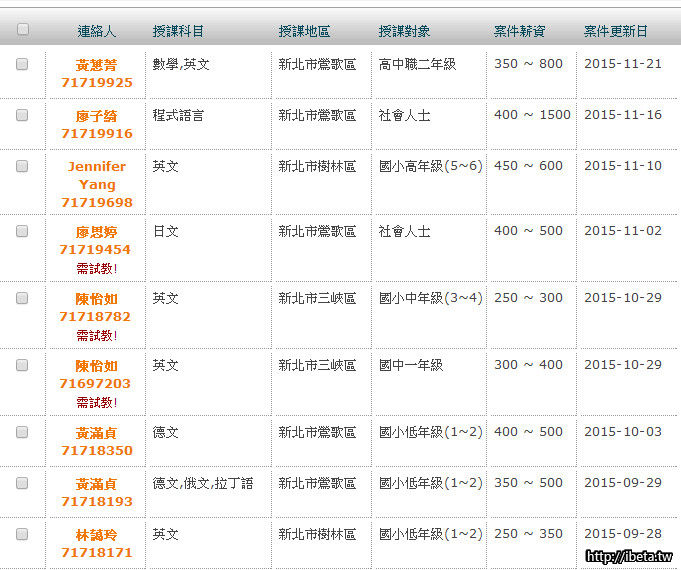Check the box for case 71719925
The height and width of the screenshot is (570, 681).
point(22,64)
